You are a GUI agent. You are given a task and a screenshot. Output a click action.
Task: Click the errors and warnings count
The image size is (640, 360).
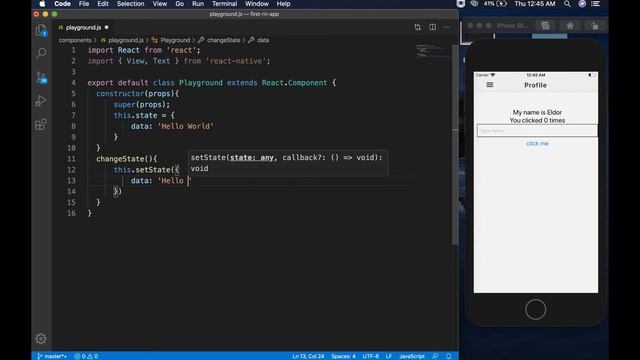pyautogui.click(x=86, y=356)
